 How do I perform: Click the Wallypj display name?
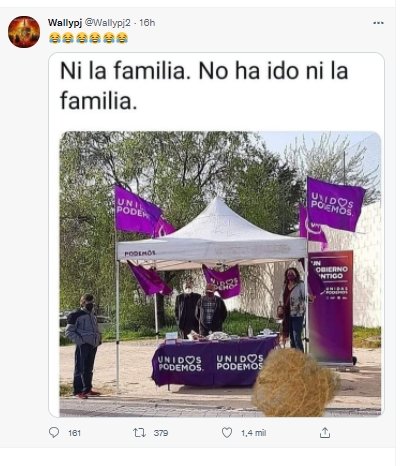click(x=65, y=23)
